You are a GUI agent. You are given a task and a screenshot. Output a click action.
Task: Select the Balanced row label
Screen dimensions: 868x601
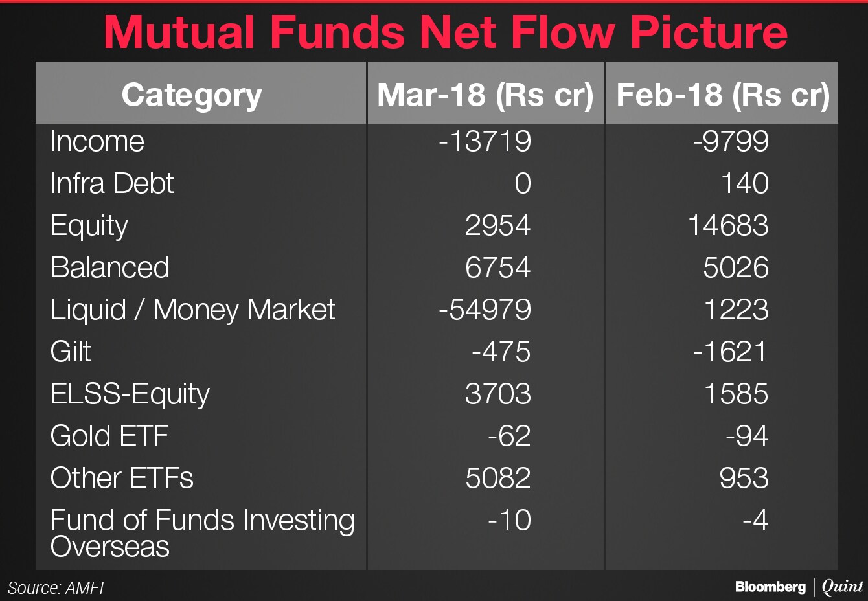(110, 267)
